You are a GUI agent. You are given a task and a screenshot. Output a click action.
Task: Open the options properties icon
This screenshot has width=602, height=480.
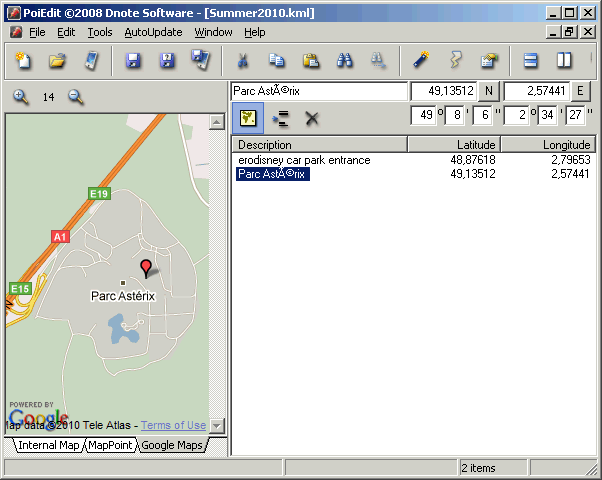(489, 61)
